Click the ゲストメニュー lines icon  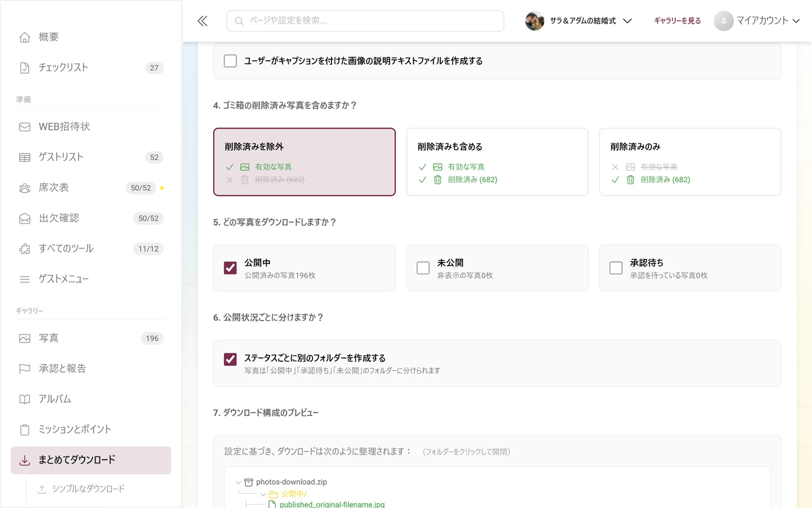[25, 279]
